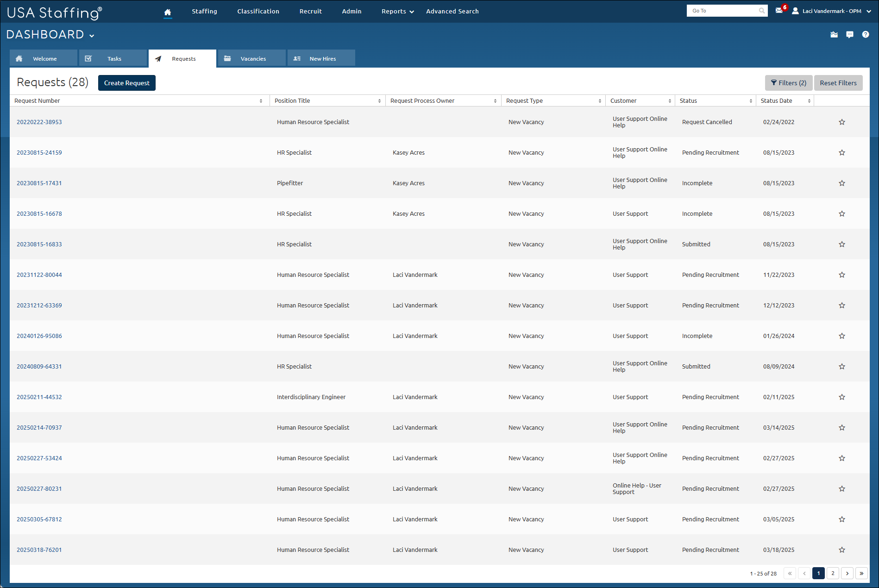Favorite the Pipefitter request using its star
The width and height of the screenshot is (879, 588).
[x=841, y=183]
